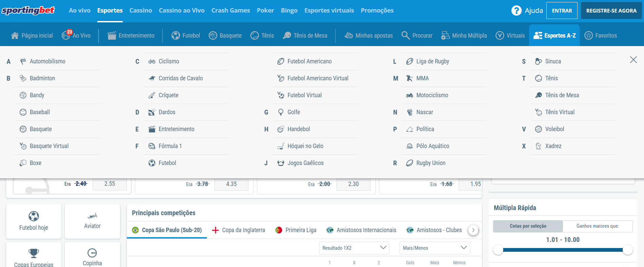Click the Baseball icon in A-Z list
This screenshot has height=267, width=644.
23,112
